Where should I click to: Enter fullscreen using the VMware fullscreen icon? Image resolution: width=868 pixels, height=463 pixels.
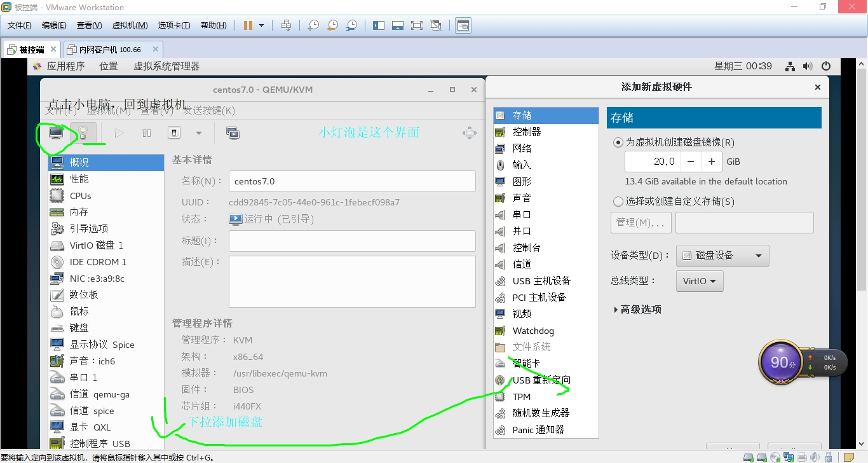416,25
